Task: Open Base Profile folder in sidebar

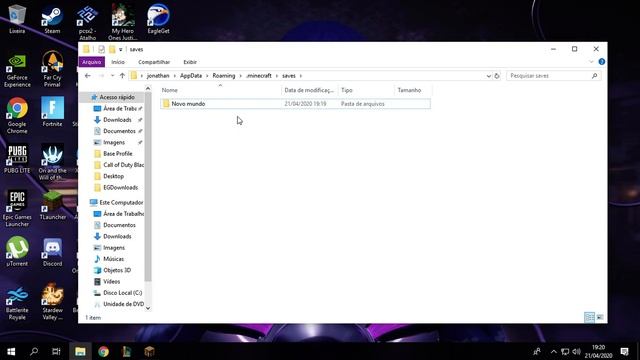Action: 118,154
